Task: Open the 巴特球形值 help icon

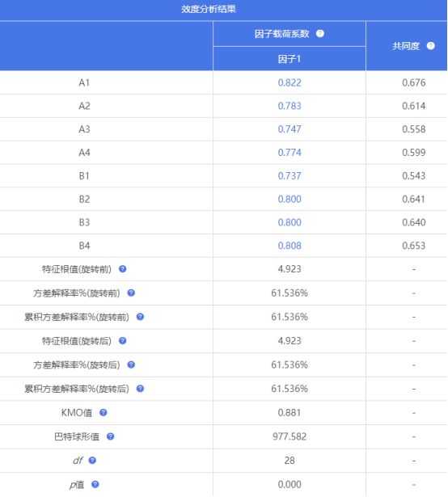Action: click(x=110, y=436)
